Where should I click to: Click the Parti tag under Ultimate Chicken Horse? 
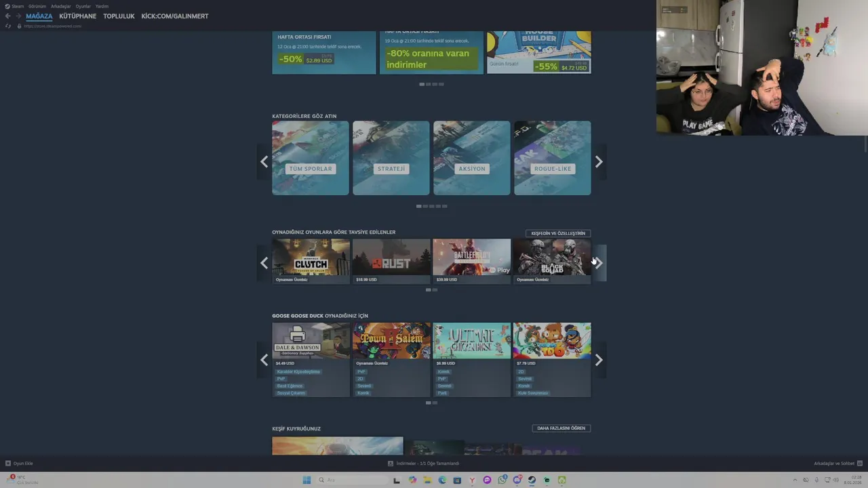point(442,393)
